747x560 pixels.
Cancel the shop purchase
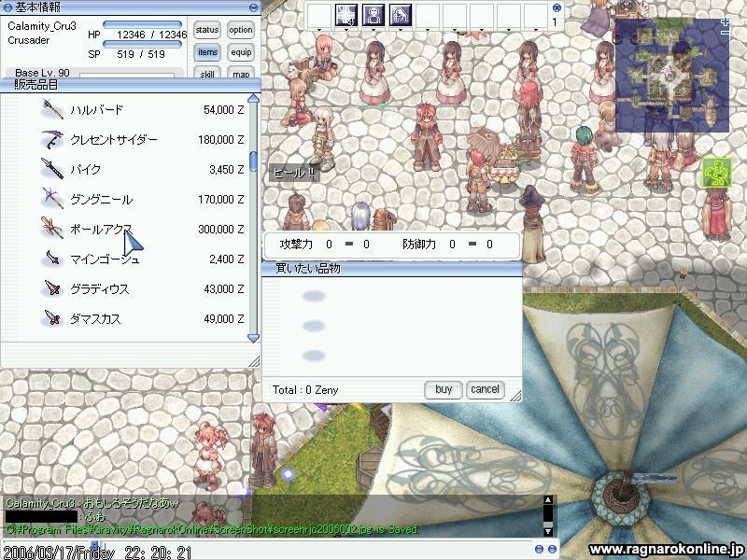pyautogui.click(x=485, y=389)
